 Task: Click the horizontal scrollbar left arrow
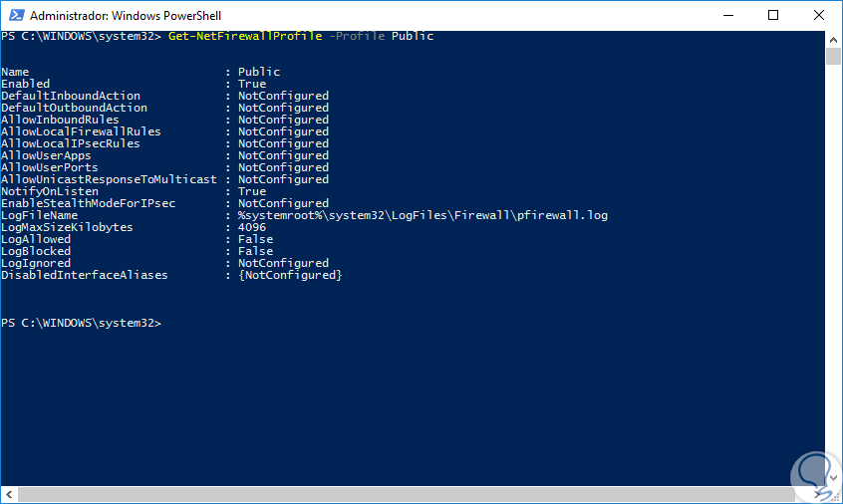point(7,495)
